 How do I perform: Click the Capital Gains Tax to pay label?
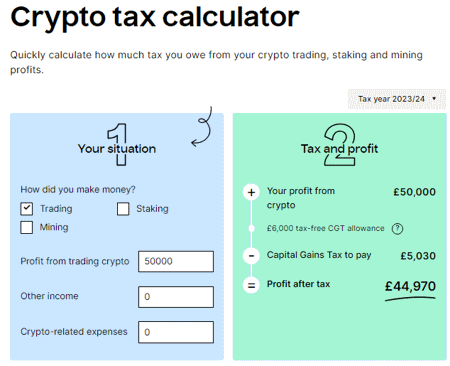pos(319,255)
